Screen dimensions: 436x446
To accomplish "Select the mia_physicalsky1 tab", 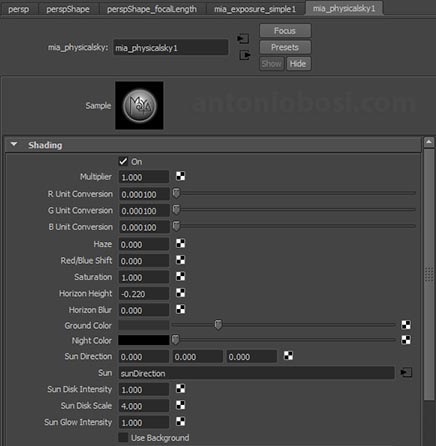I will 344,8.
